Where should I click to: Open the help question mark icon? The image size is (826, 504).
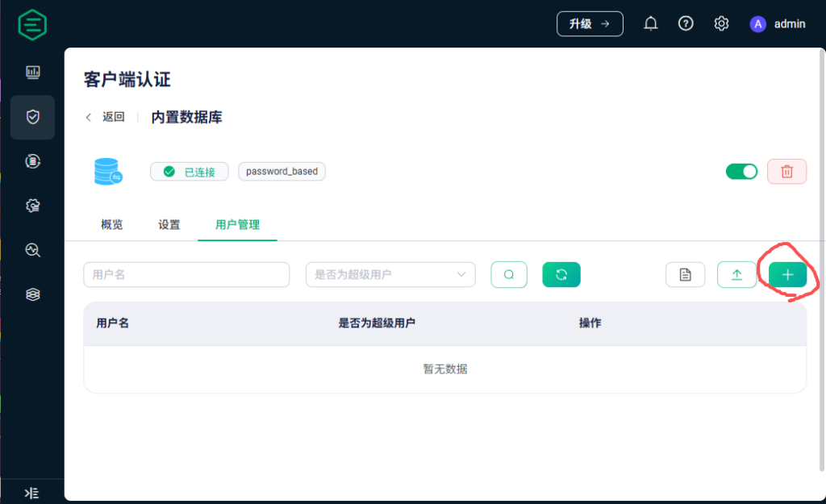coord(686,23)
